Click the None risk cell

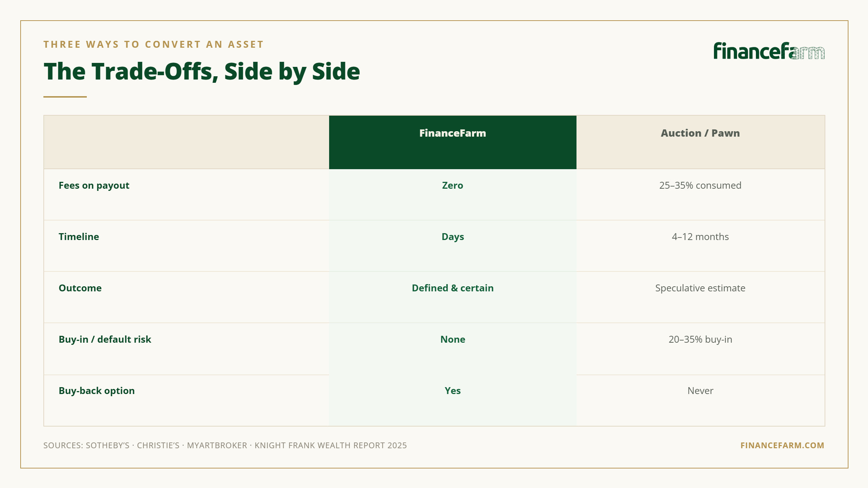point(453,349)
